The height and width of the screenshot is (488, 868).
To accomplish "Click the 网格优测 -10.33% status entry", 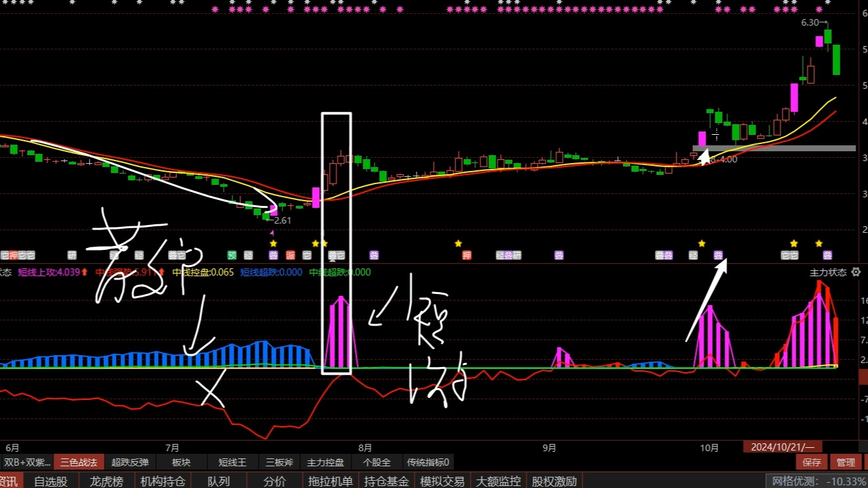I will click(x=817, y=481).
